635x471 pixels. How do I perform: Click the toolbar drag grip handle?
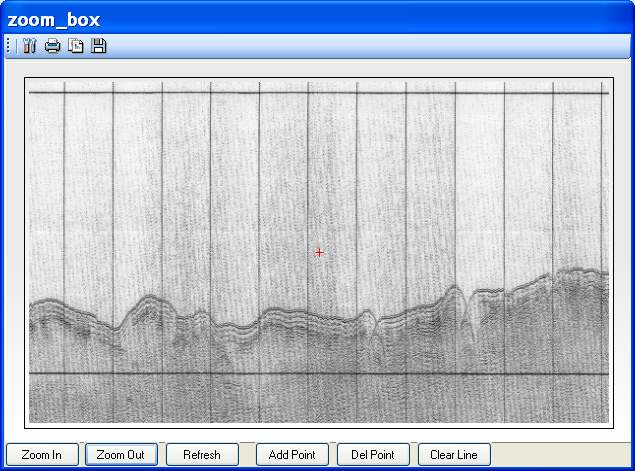tap(9, 46)
